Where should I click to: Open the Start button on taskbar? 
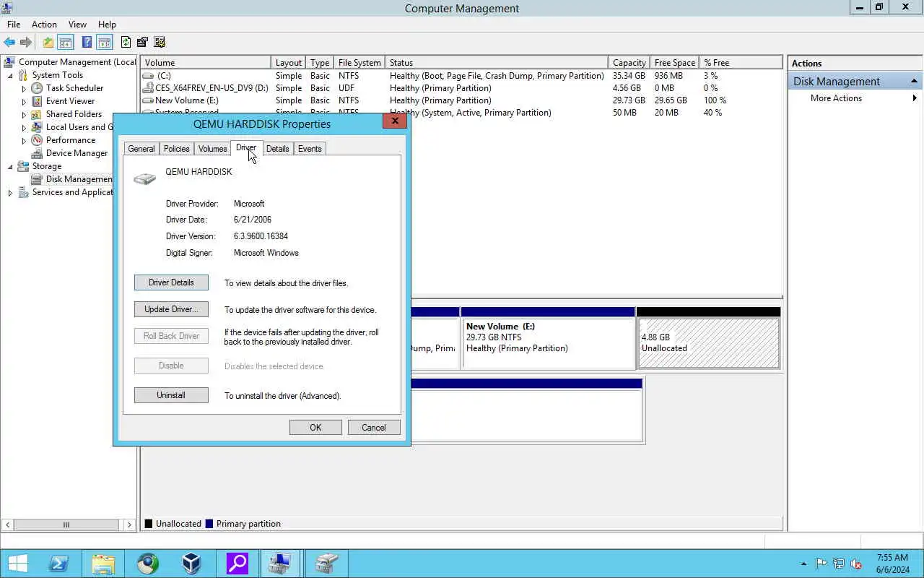tap(18, 564)
